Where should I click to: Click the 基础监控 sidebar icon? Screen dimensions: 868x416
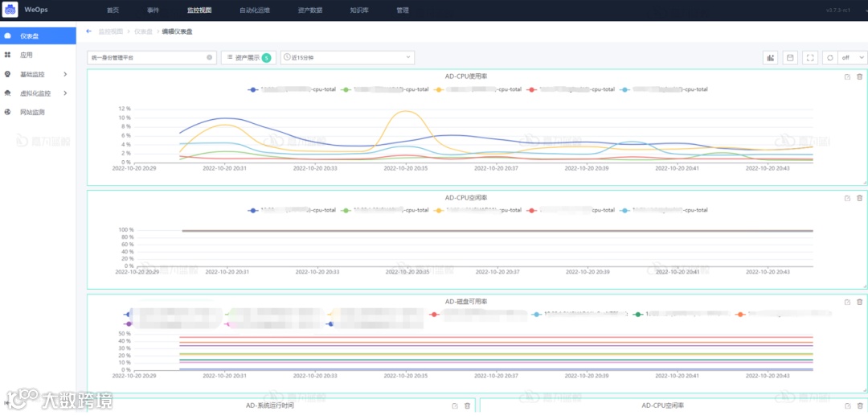tap(7, 74)
